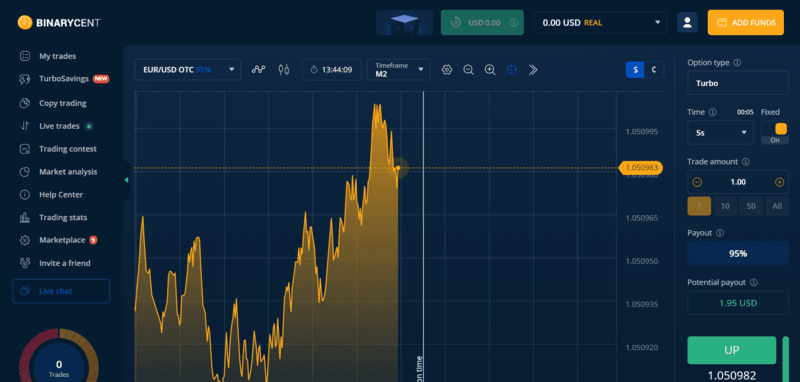Show Option type info tooltip
The height and width of the screenshot is (382, 800).
(737, 63)
